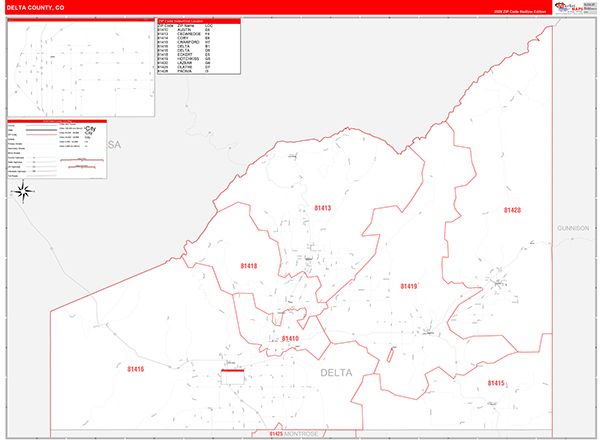The height and width of the screenshot is (440, 600).
Task: Choose the 81415 ZIP code label
Action: pos(497,383)
